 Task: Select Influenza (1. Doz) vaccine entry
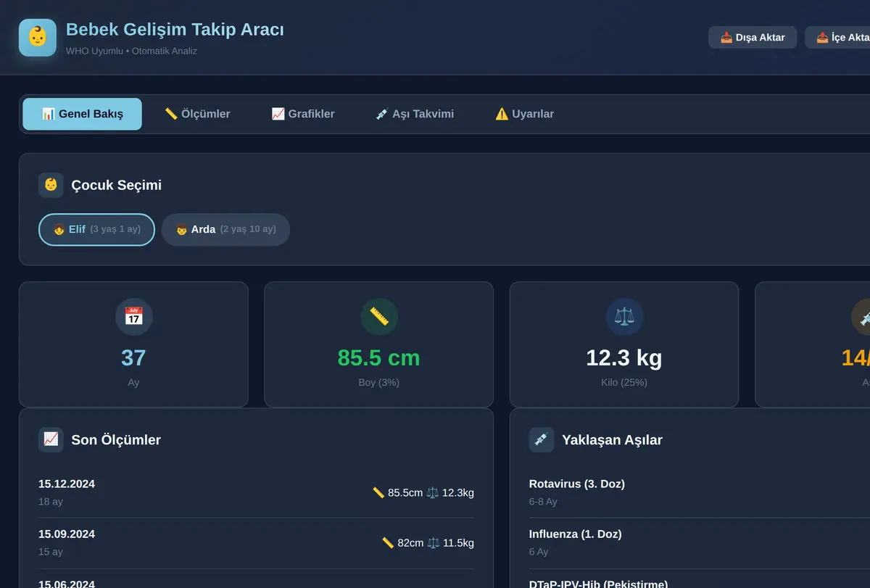(575, 534)
